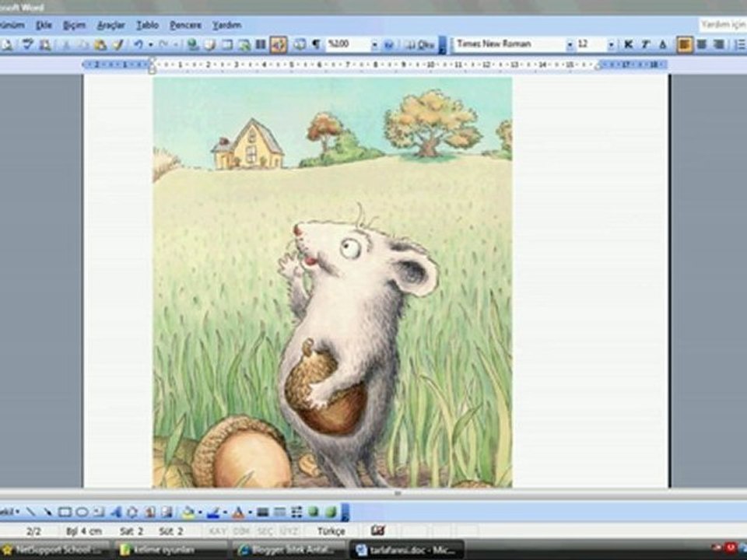Click the Paste clipboard icon
Screen dimensions: 747x560
100,45
